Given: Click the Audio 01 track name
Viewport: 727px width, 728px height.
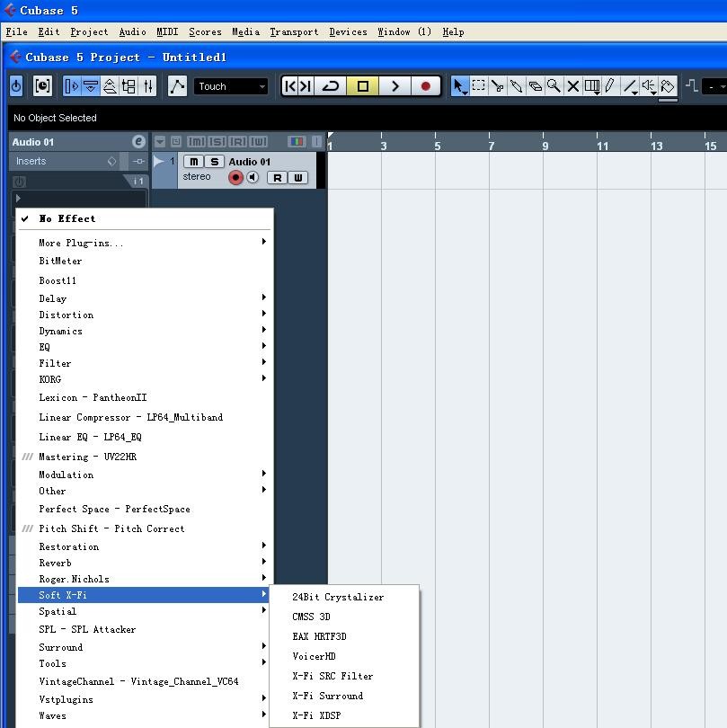Looking at the screenshot, I should [x=249, y=162].
